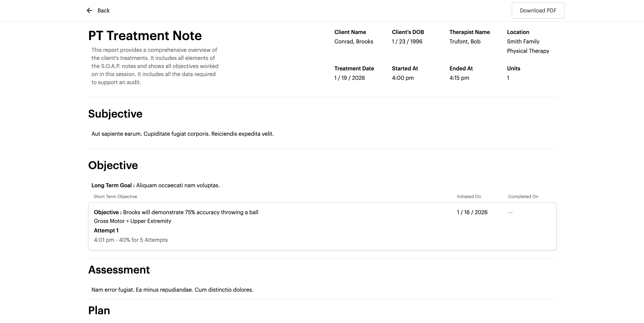Click the Gross Motor > Upper Extremity category

click(132, 221)
